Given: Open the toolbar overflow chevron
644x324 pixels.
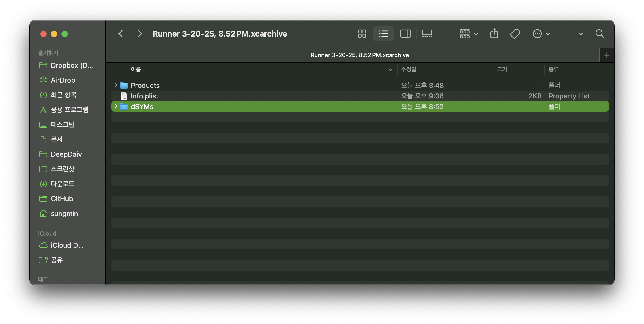Looking at the screenshot, I should pos(581,34).
